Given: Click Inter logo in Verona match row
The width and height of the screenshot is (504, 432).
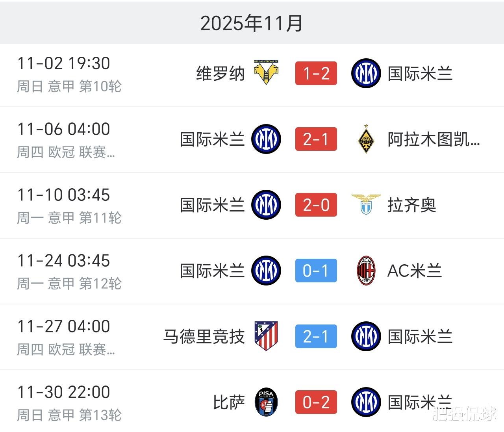Looking at the screenshot, I should 366,73.
